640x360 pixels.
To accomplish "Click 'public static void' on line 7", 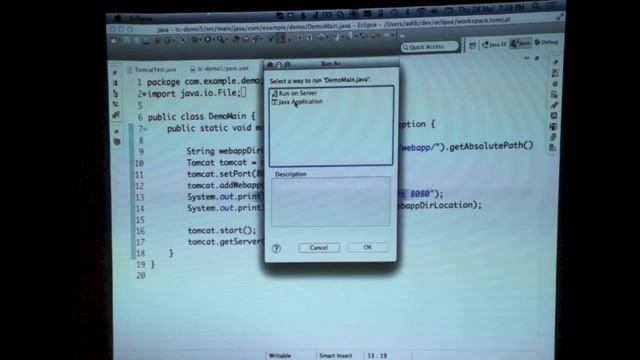I will tap(209, 128).
